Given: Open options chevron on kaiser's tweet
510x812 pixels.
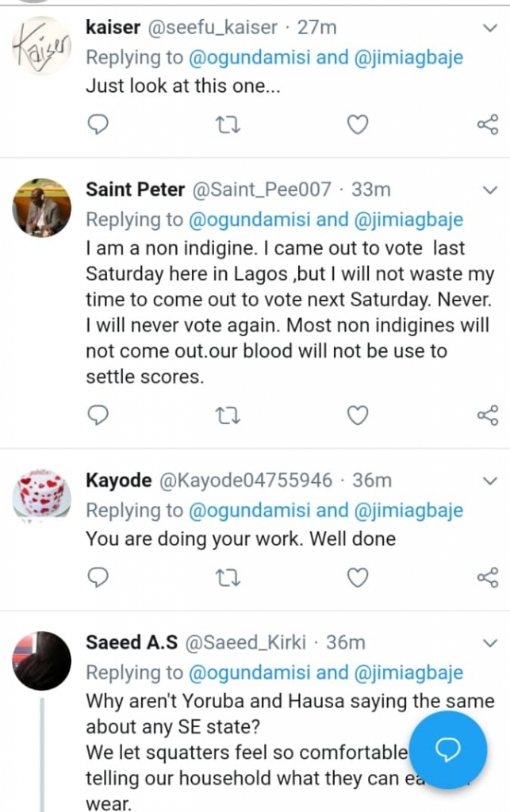Looking at the screenshot, I should click(490, 29).
